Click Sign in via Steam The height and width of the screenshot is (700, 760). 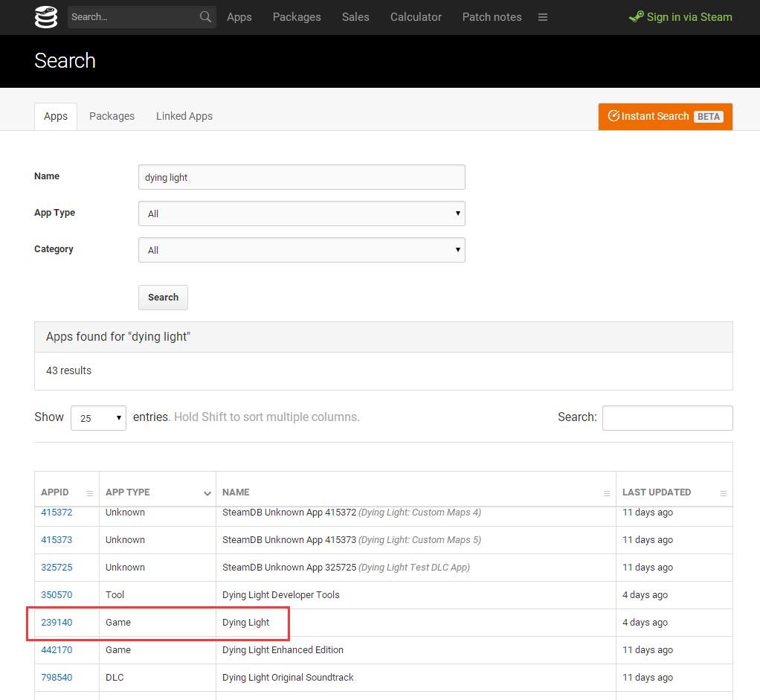(680, 17)
